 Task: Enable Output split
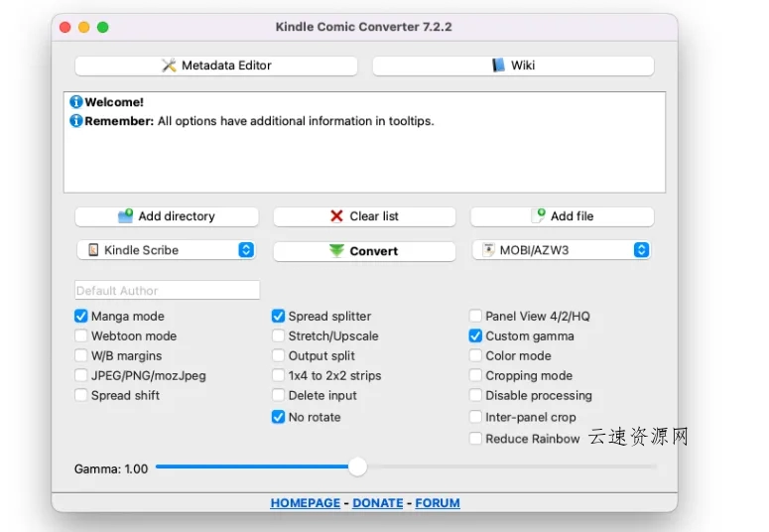click(x=278, y=355)
